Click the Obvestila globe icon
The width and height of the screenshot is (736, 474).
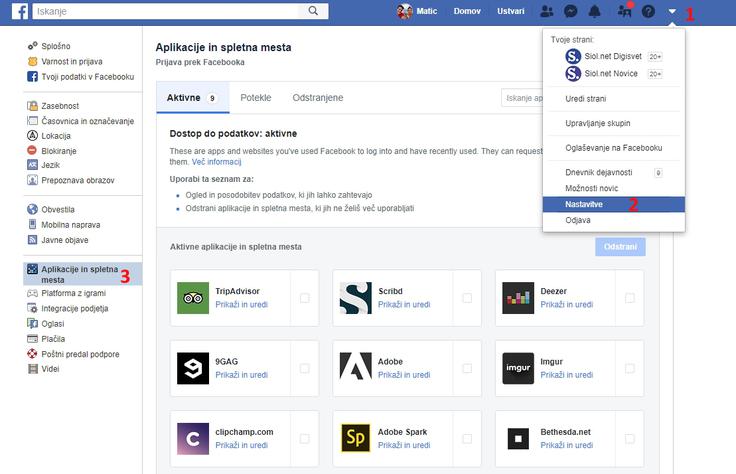click(x=32, y=209)
